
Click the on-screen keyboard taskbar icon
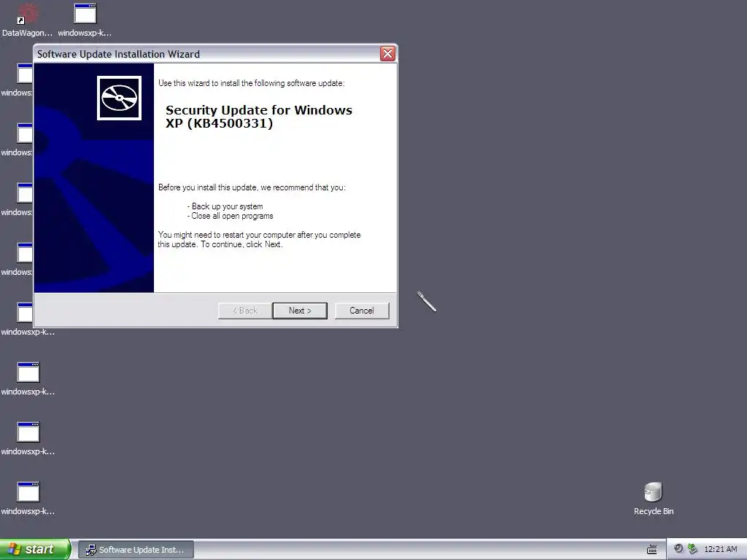point(651,550)
